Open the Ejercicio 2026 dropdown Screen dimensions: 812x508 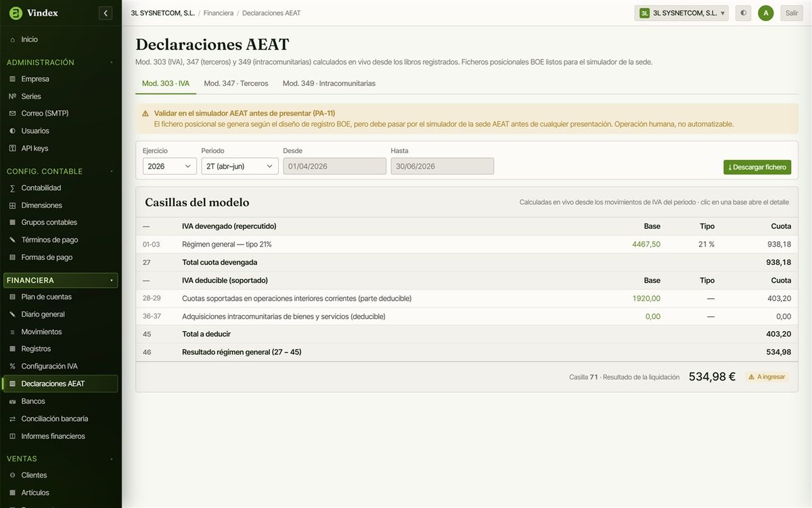pyautogui.click(x=169, y=166)
